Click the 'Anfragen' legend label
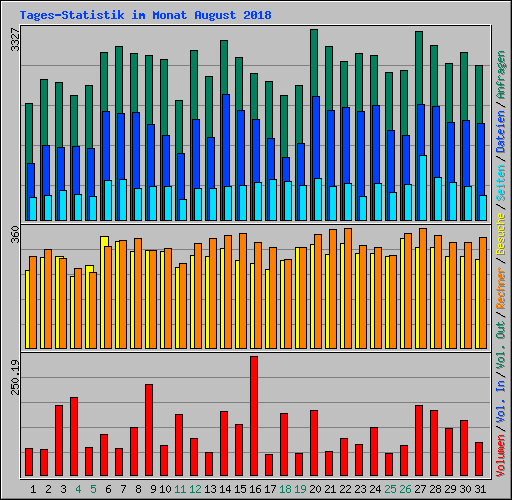 click(x=501, y=74)
